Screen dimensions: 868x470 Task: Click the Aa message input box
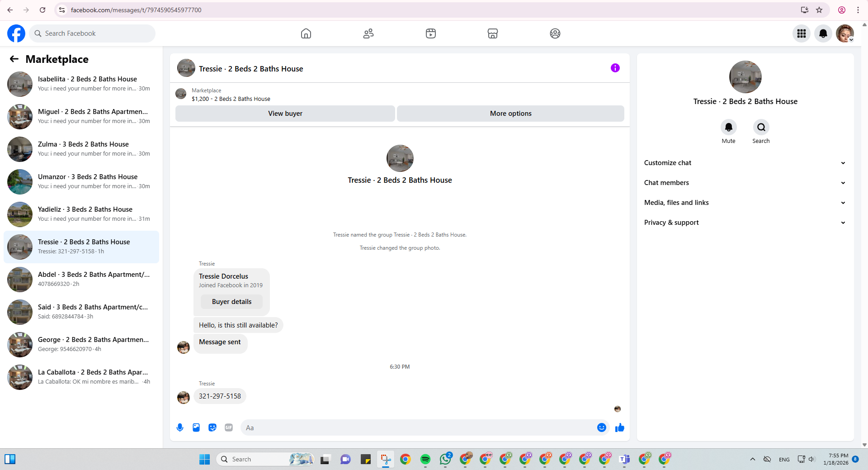pos(418,427)
